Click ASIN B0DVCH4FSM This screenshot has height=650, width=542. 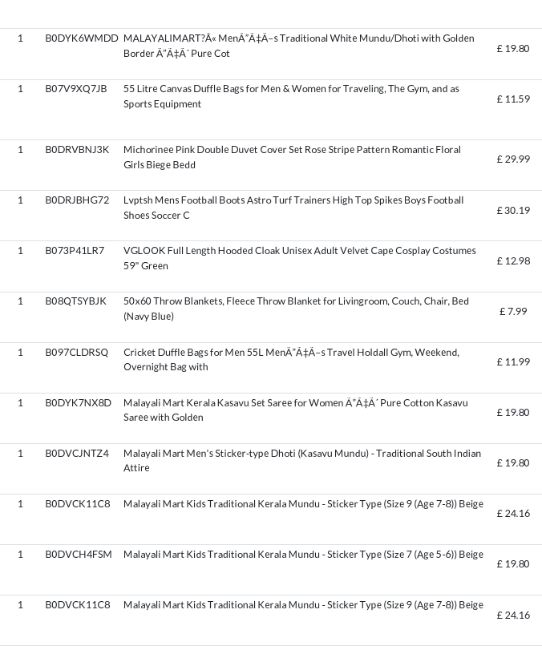point(78,555)
